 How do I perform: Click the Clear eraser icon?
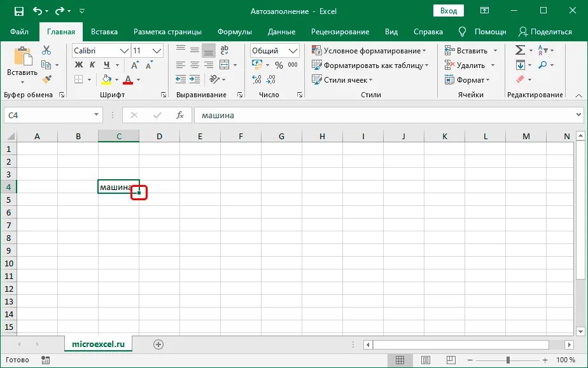tap(520, 79)
